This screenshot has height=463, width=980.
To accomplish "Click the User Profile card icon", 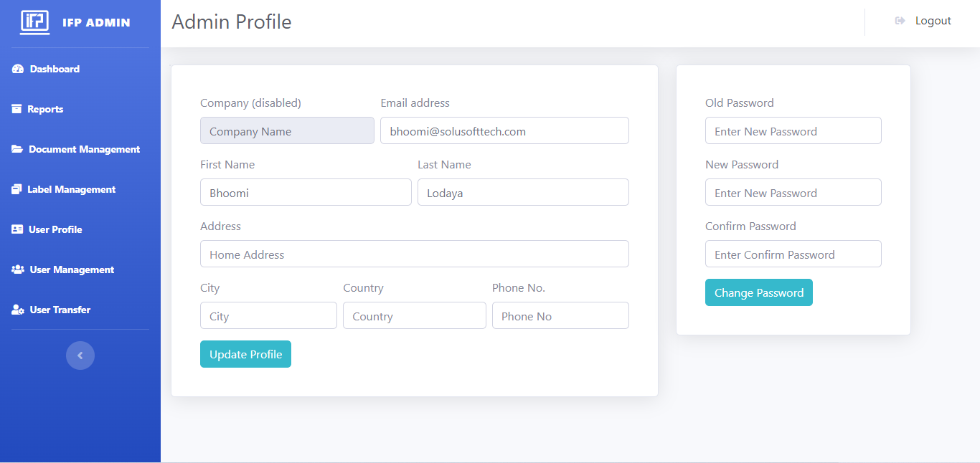I will [x=17, y=229].
